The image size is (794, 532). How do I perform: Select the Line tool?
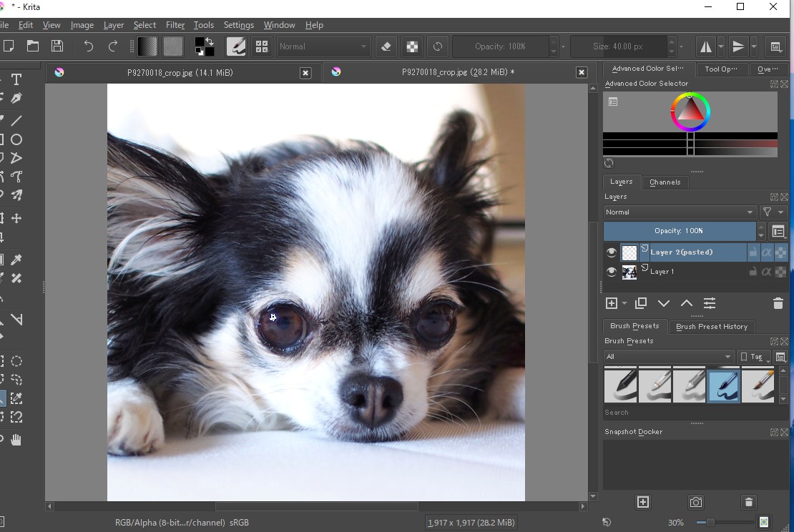point(16,120)
